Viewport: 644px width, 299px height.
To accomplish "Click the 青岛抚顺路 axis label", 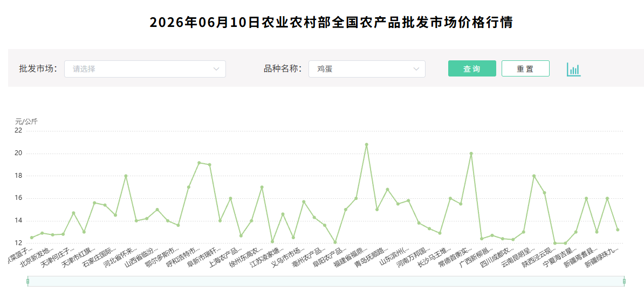I will point(373,256).
